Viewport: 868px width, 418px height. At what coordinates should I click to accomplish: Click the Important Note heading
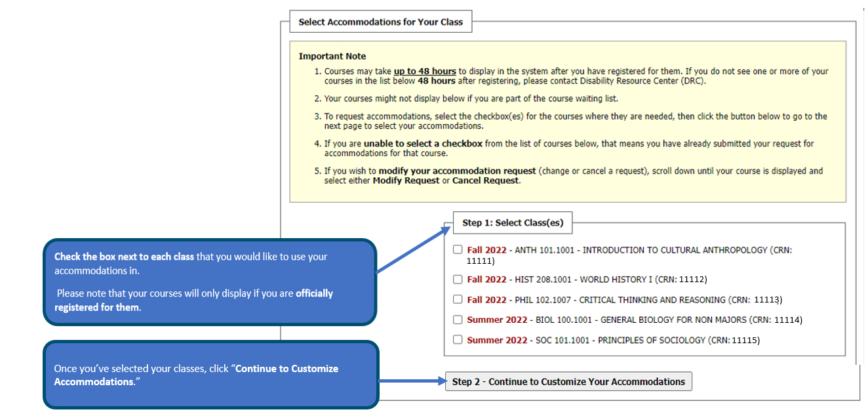click(332, 56)
